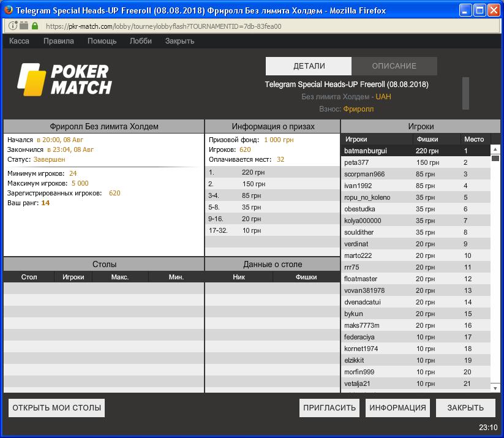Click the 2nd place 150 грн prize row

click(x=273, y=184)
